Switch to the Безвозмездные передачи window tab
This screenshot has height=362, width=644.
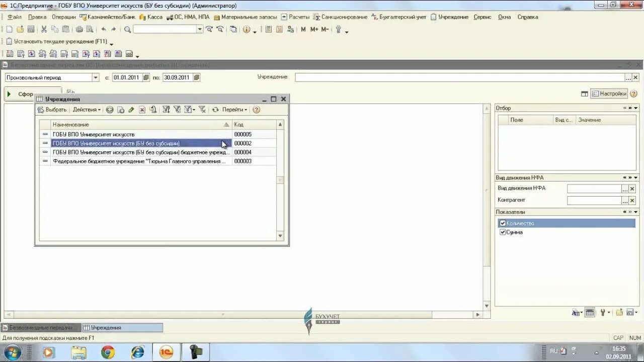(x=40, y=327)
